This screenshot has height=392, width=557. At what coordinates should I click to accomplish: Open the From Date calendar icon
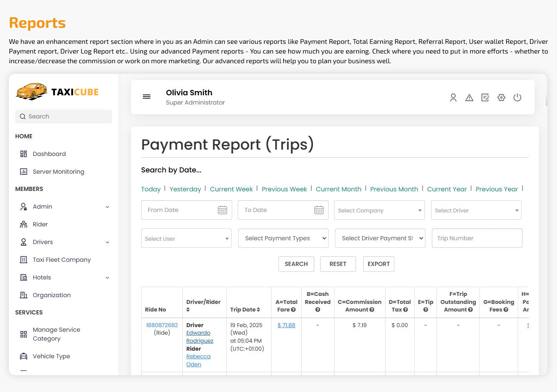pyautogui.click(x=222, y=210)
